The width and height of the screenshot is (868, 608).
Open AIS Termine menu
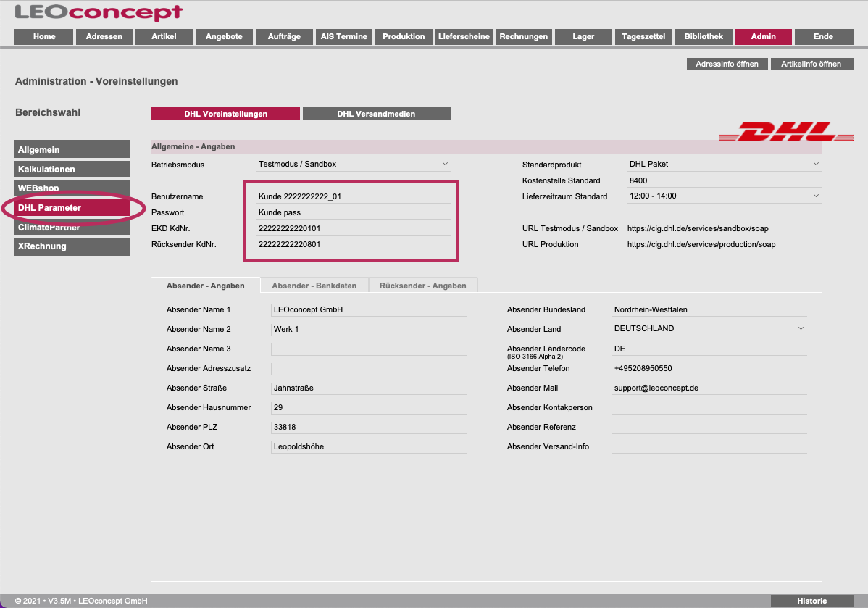click(343, 36)
